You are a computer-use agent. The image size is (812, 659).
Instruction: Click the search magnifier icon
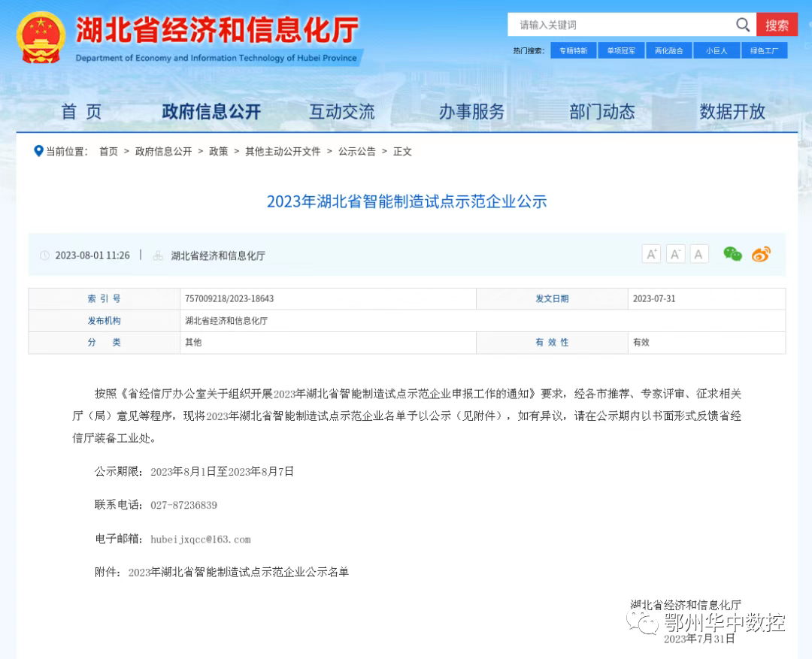click(x=743, y=24)
